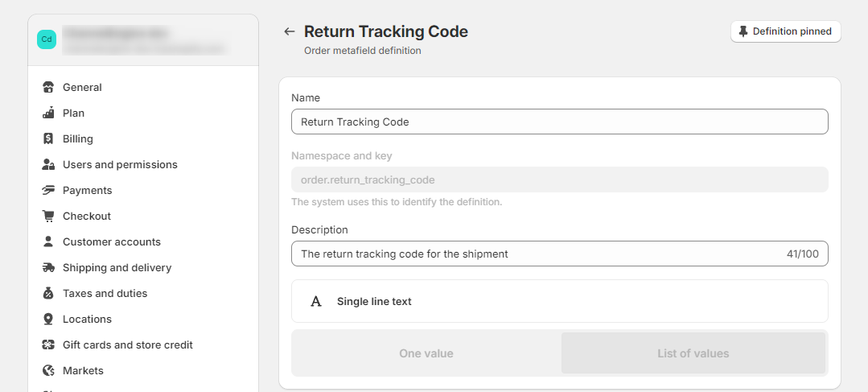Open Markets settings page
The width and height of the screenshot is (868, 392).
(x=83, y=371)
